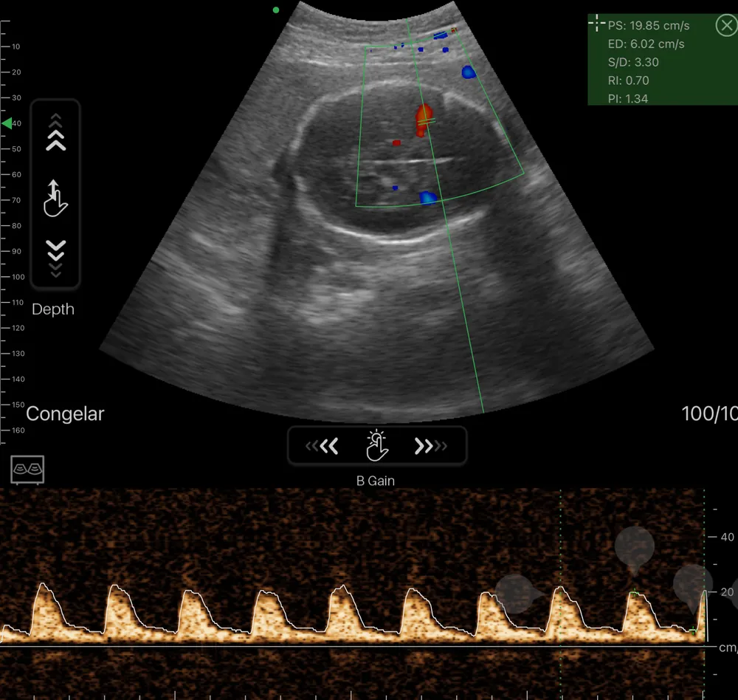
Task: Close the green Doppler measurement panel
Action: coord(726,25)
